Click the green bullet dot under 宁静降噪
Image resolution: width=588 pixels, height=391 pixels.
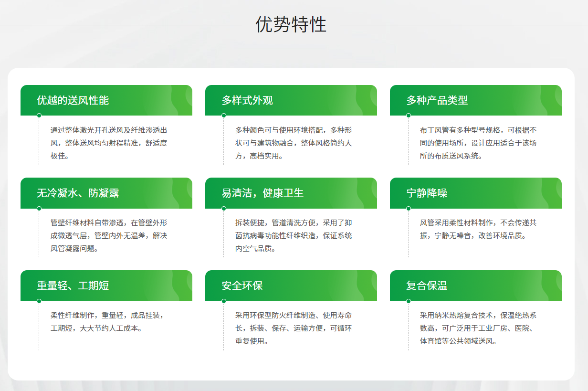pyautogui.click(x=409, y=208)
